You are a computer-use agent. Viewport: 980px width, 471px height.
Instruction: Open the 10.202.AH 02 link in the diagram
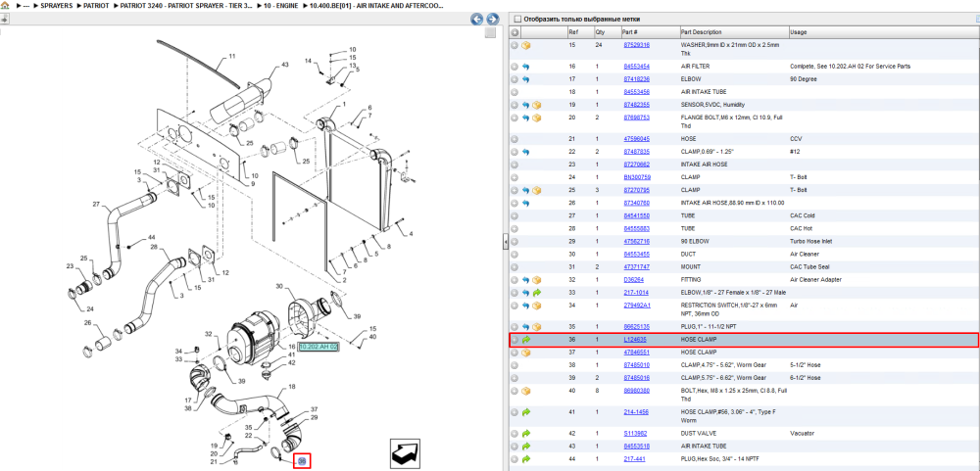click(318, 347)
